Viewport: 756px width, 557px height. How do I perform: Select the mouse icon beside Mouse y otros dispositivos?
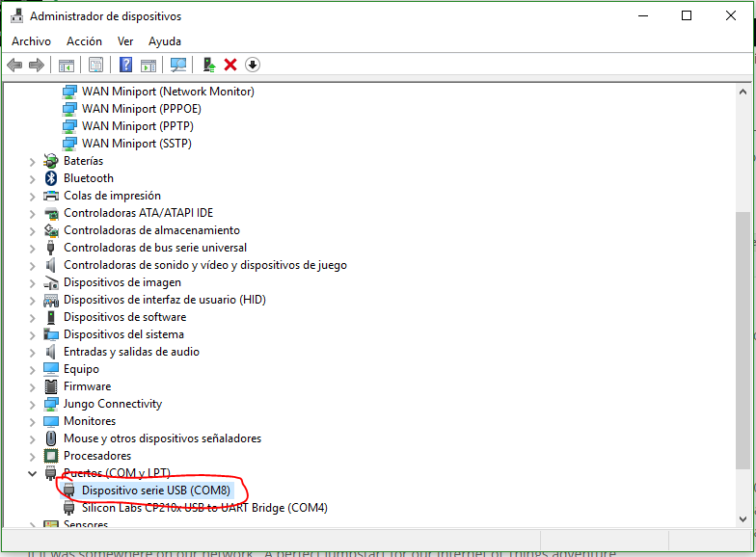50,438
